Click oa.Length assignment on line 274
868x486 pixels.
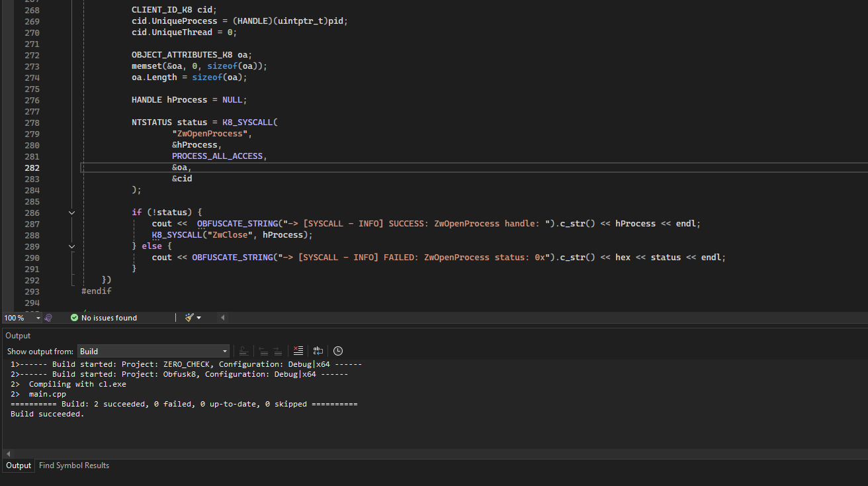(189, 77)
